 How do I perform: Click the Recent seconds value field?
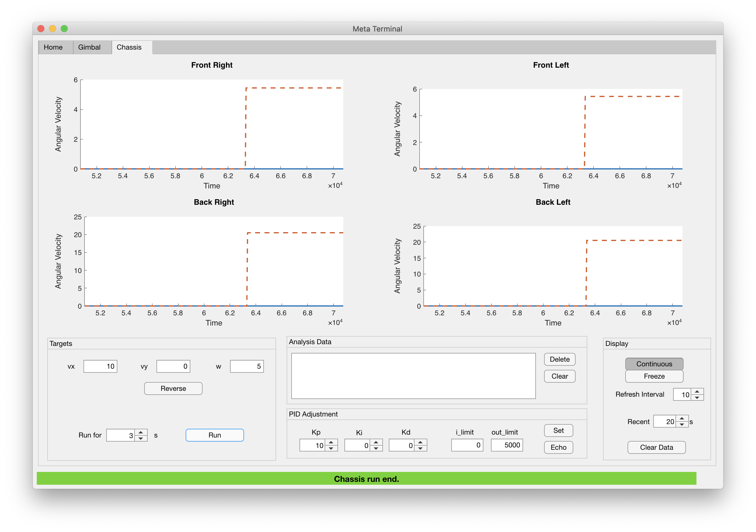[x=664, y=421]
